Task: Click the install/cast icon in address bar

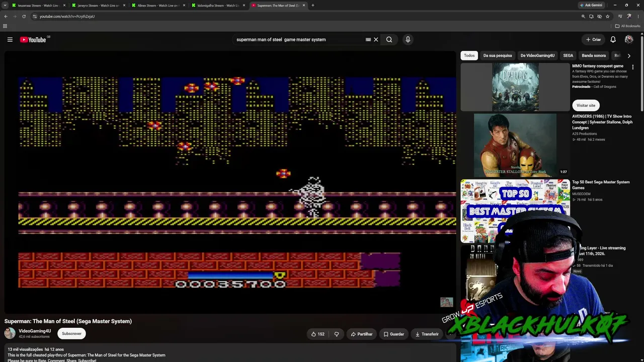Action: (591, 16)
